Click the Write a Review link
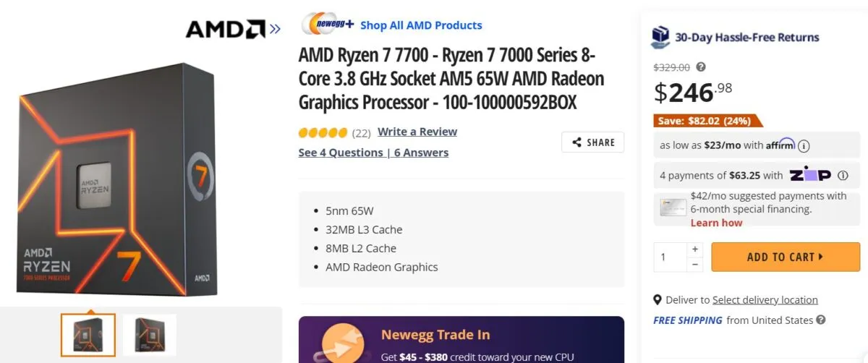This screenshot has width=868, height=363. [417, 132]
